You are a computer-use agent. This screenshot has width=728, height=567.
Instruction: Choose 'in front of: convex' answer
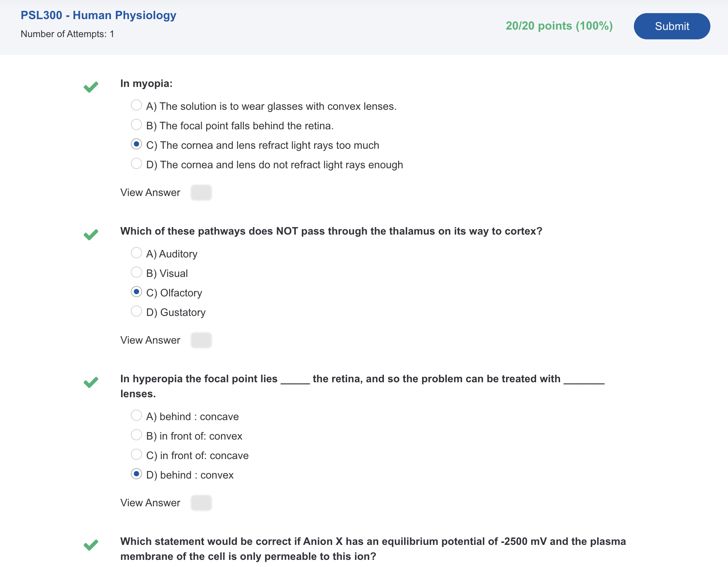tap(136, 435)
